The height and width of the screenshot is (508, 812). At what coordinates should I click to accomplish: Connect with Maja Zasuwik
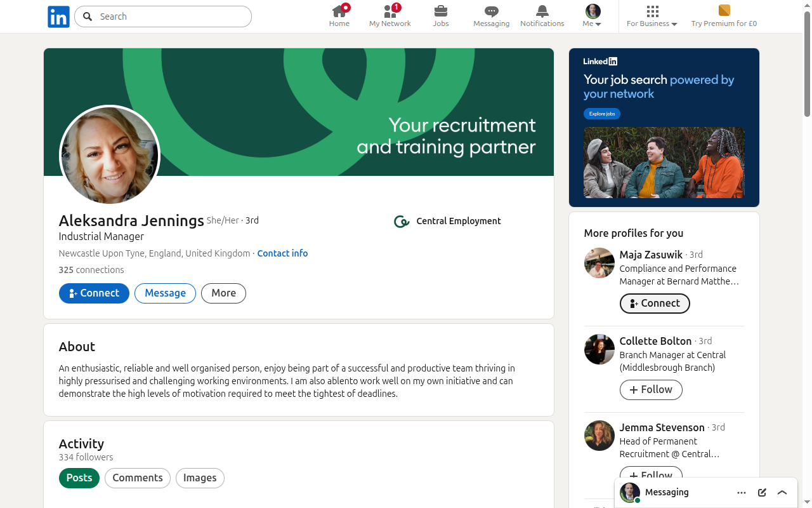tap(655, 304)
